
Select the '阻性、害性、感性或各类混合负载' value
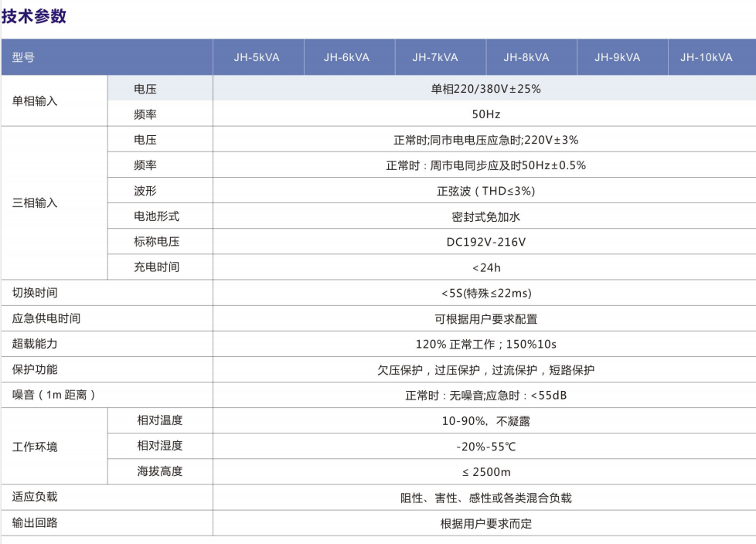click(x=486, y=498)
